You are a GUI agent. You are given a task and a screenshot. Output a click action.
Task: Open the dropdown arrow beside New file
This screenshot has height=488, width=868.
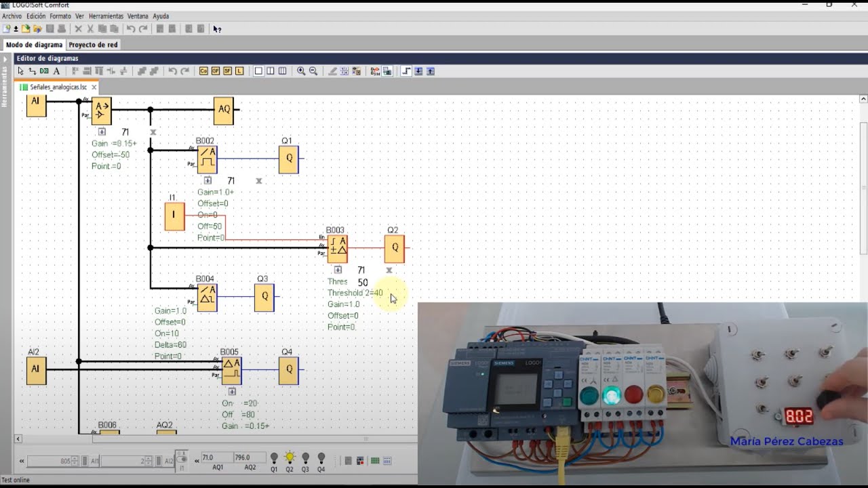(16, 29)
